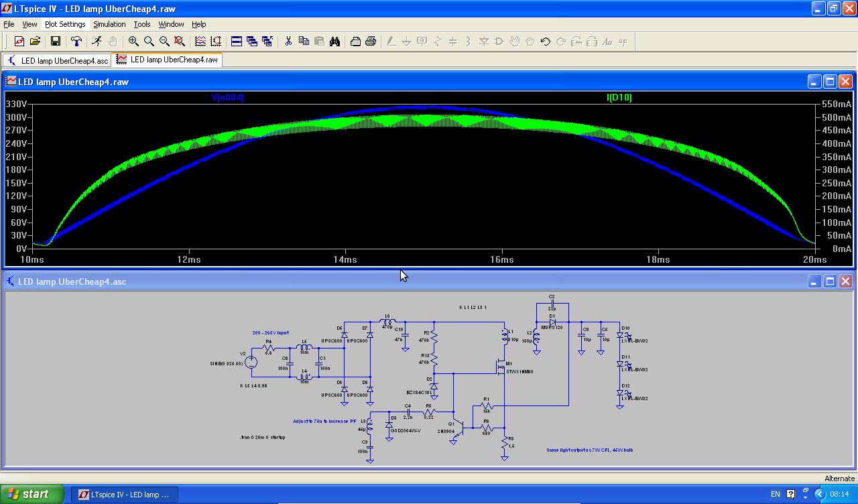Tile windows with the Tile icon

point(237,42)
